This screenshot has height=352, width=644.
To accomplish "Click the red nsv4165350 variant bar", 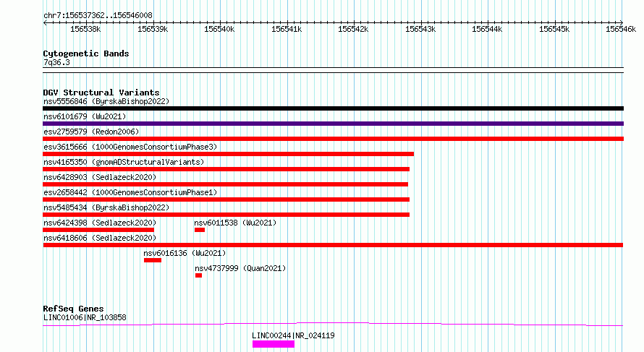I will 226,169.
